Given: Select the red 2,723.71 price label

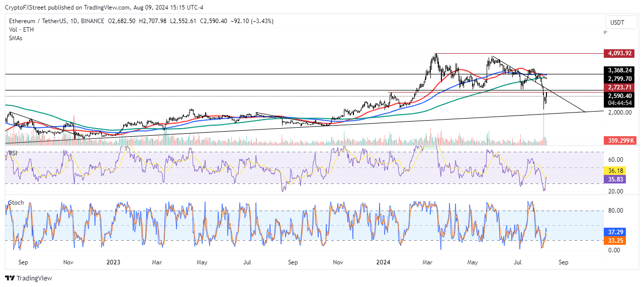Looking at the screenshot, I should click(x=619, y=87).
